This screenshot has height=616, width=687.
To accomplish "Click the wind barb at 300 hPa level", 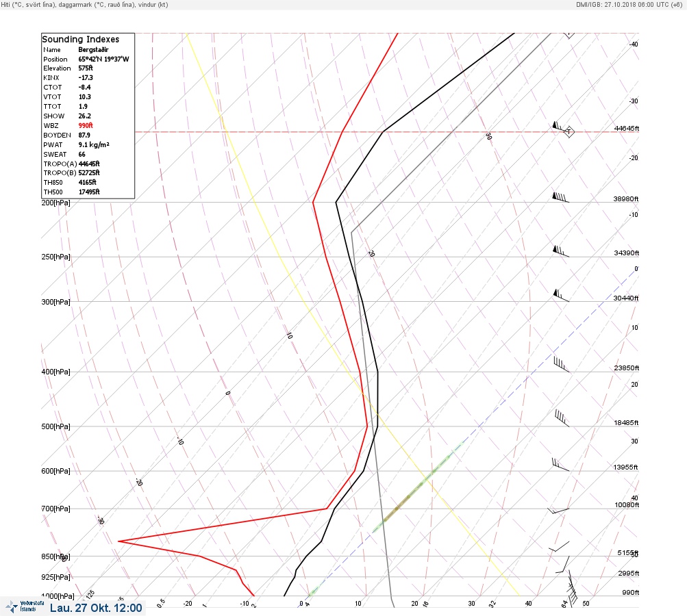I will click(561, 296).
